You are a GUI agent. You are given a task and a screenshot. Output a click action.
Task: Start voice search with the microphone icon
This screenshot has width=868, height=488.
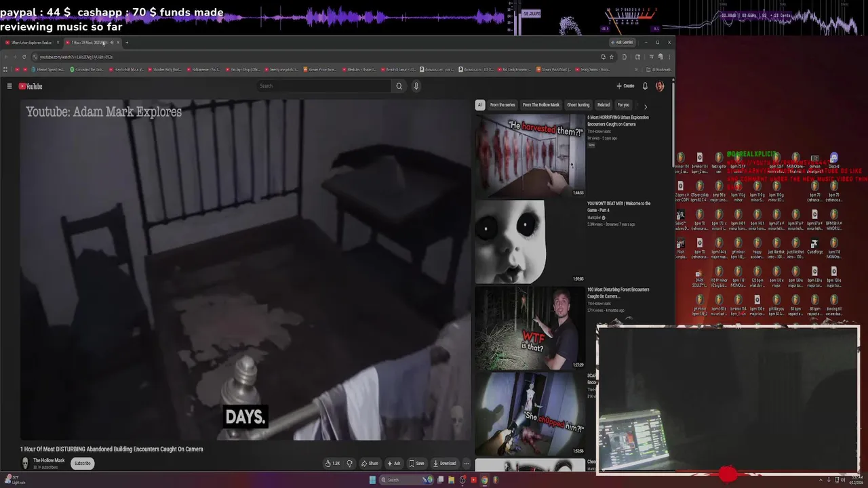416,86
